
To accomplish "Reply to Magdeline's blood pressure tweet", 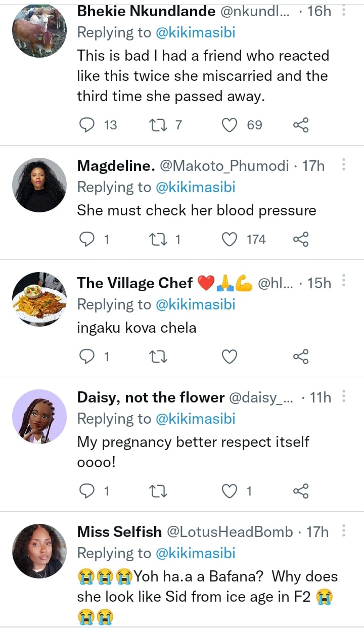I will tap(87, 239).
